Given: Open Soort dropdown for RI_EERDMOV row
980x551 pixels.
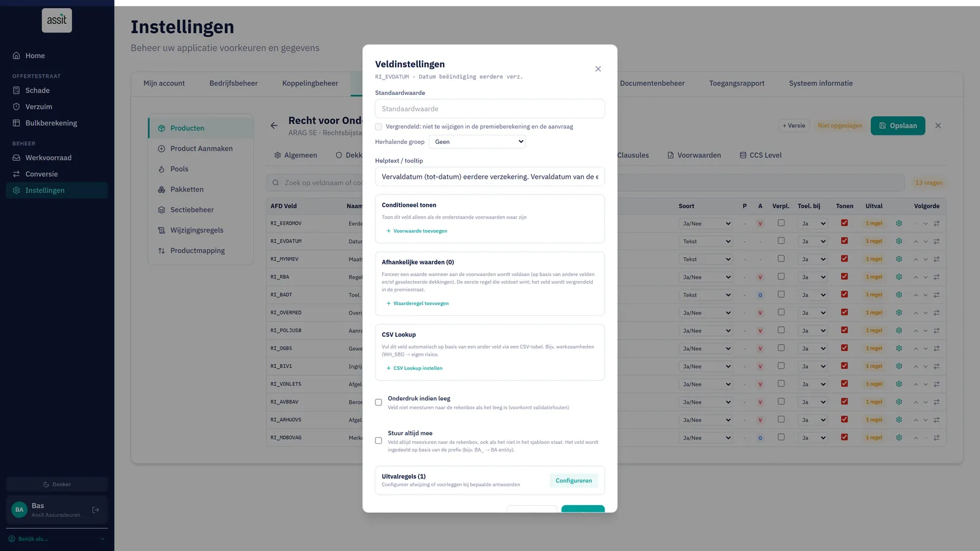Looking at the screenshot, I should pos(706,223).
